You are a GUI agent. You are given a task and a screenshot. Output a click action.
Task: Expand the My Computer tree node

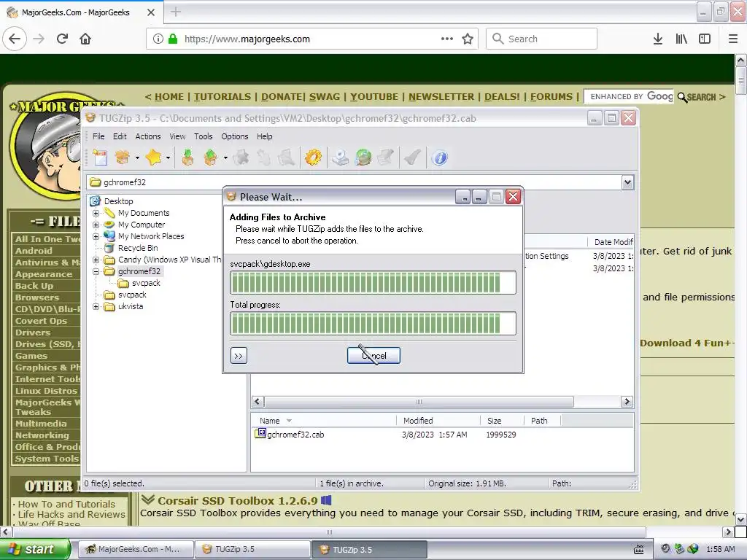[x=96, y=225]
